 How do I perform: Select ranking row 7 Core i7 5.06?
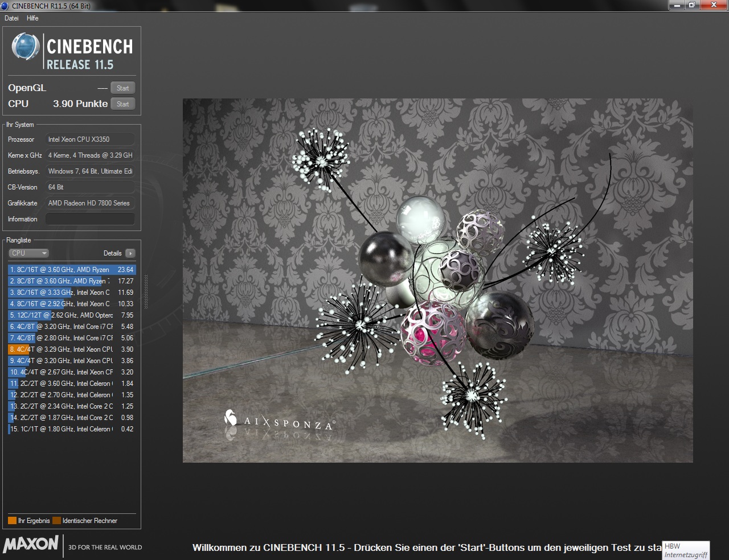tap(72, 338)
